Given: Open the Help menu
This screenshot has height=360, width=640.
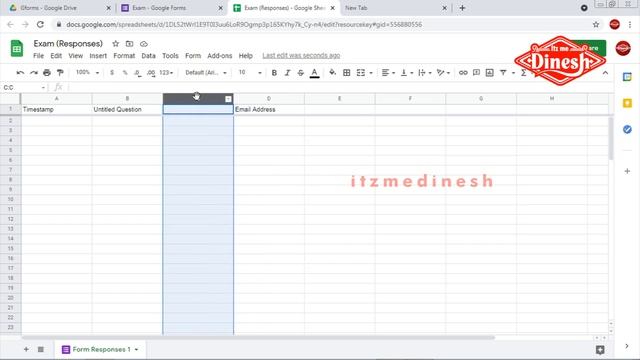Looking at the screenshot, I should click(x=245, y=56).
